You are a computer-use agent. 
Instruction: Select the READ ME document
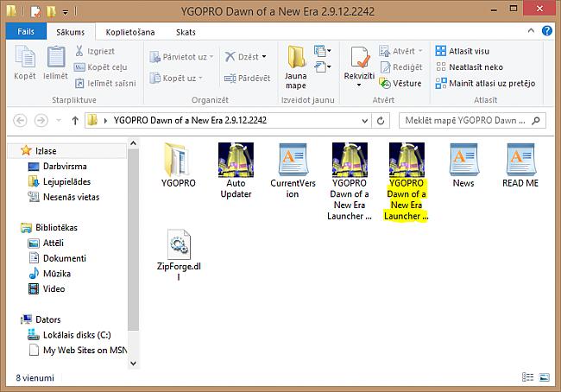[x=520, y=165]
